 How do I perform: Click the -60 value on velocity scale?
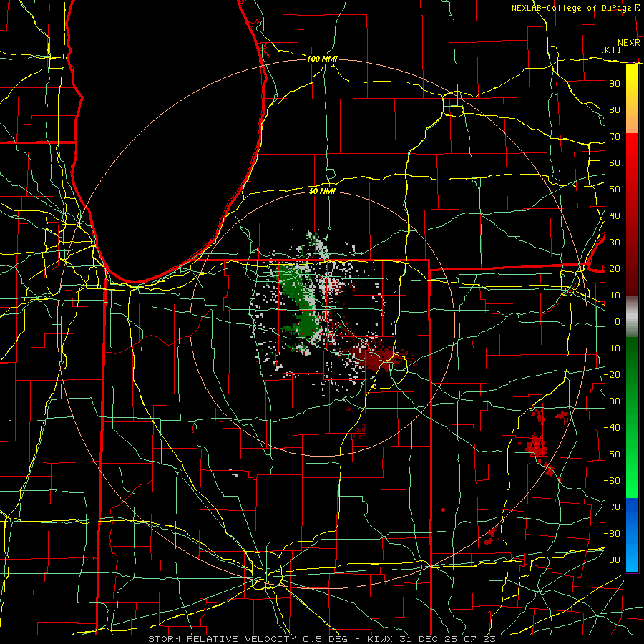tap(612, 481)
